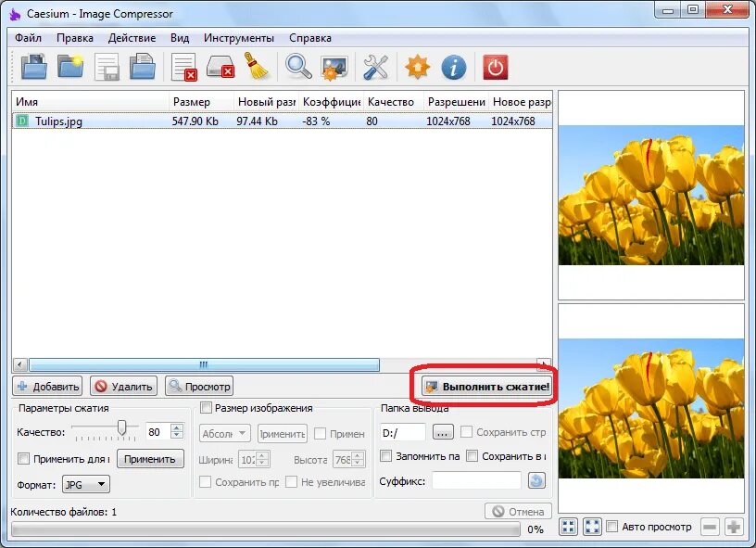
Task: Open the Правка menu
Action: point(75,38)
